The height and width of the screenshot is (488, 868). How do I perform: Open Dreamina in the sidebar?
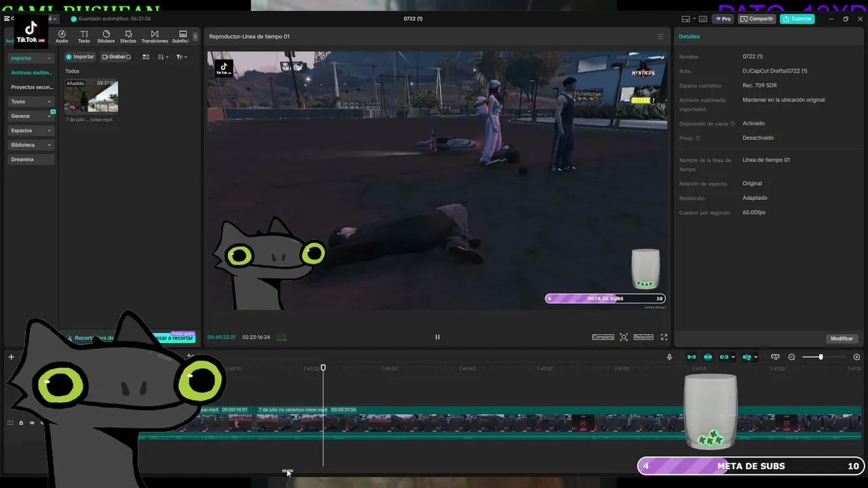pos(31,159)
